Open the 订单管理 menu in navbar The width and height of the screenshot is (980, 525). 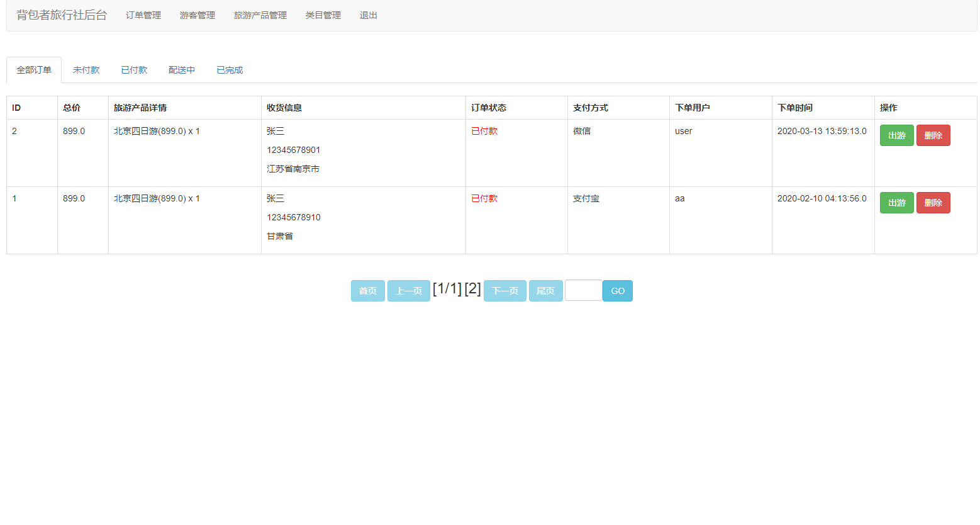143,15
